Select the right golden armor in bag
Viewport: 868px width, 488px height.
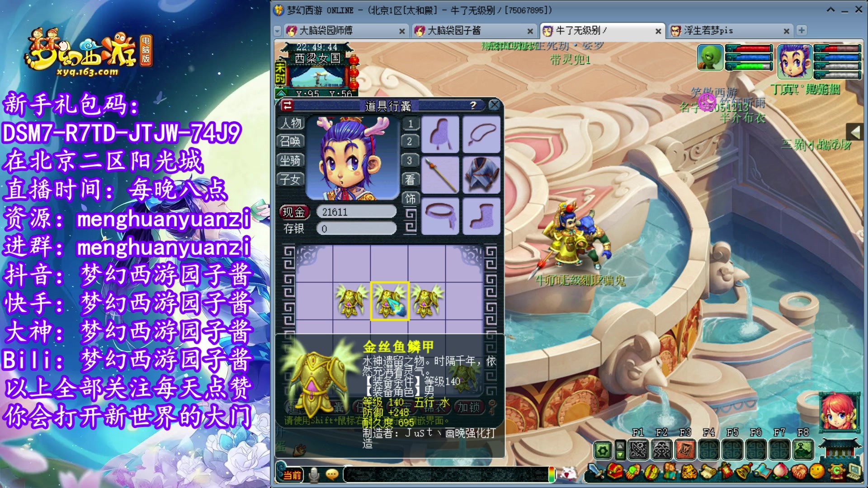pyautogui.click(x=427, y=301)
